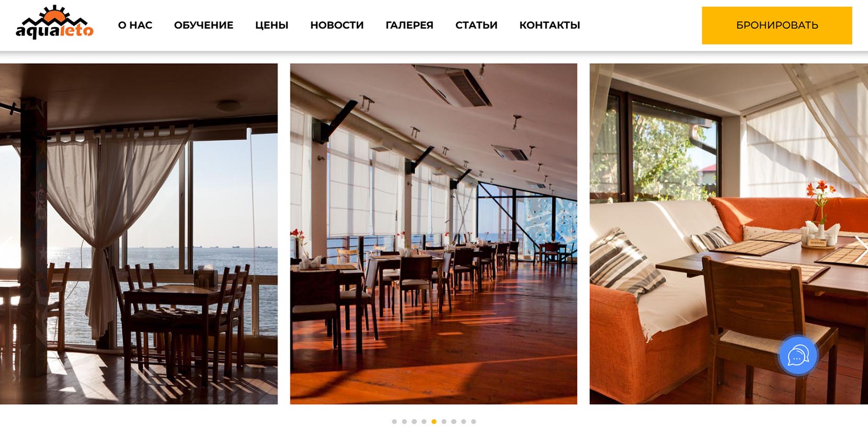Screen dimensions: 868x434
Task: Select the sixth carousel dot
Action: pyautogui.click(x=444, y=421)
